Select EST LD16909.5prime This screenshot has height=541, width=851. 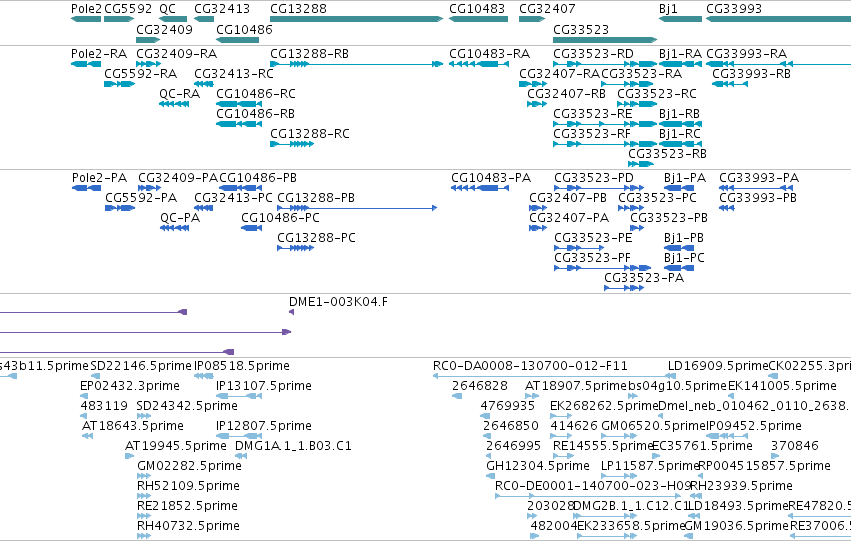pos(672,376)
